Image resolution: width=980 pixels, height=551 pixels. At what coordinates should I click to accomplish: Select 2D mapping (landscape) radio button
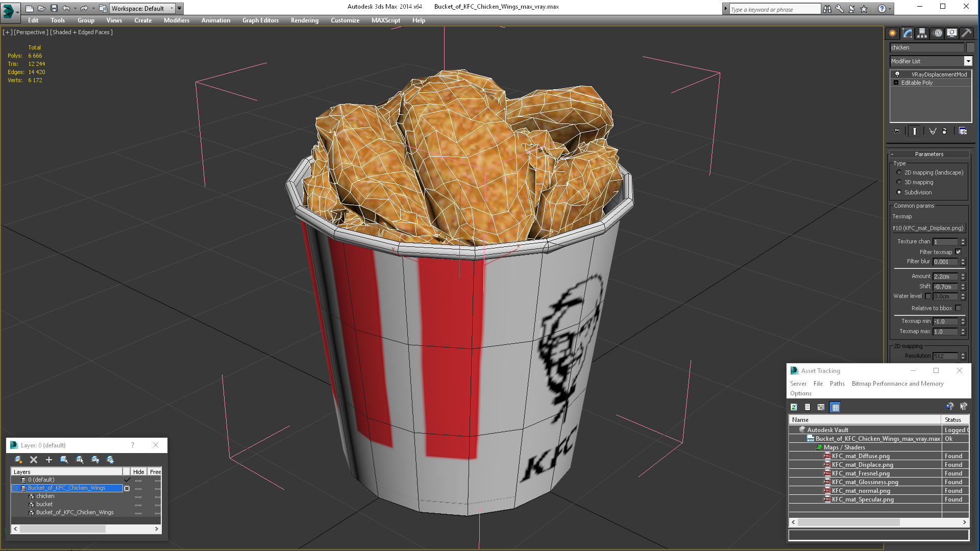(x=899, y=172)
